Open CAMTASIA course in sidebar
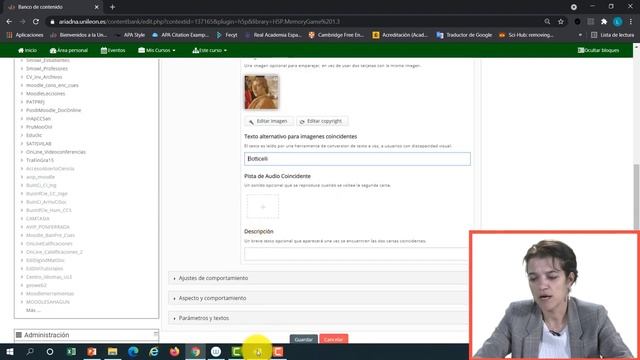 point(38,218)
